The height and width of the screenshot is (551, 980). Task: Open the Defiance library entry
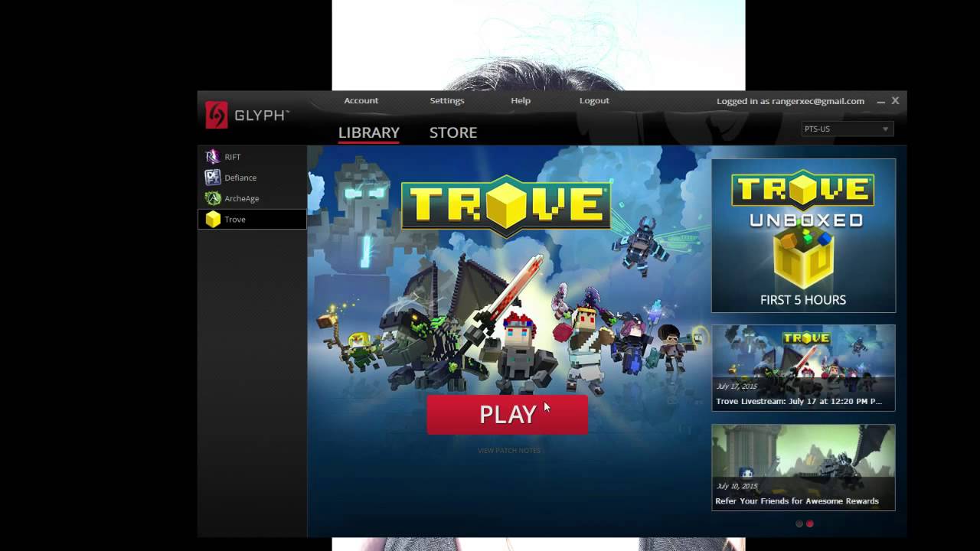(252, 178)
